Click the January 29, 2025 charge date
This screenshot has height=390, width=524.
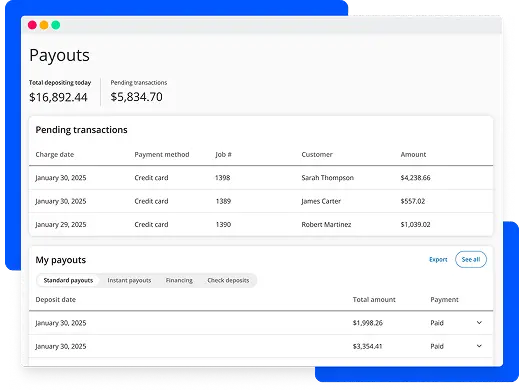pyautogui.click(x=61, y=225)
